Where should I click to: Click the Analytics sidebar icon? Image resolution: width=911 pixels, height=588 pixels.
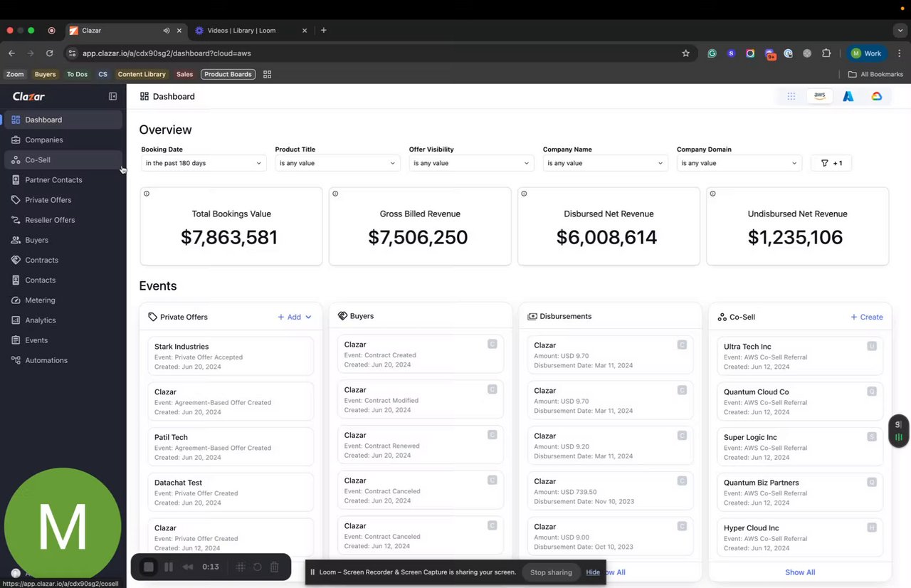point(16,320)
